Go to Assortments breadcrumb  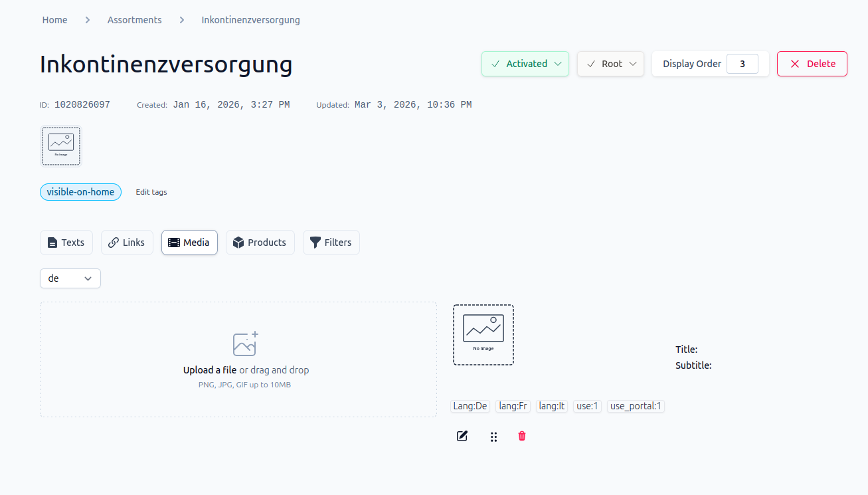pos(135,20)
